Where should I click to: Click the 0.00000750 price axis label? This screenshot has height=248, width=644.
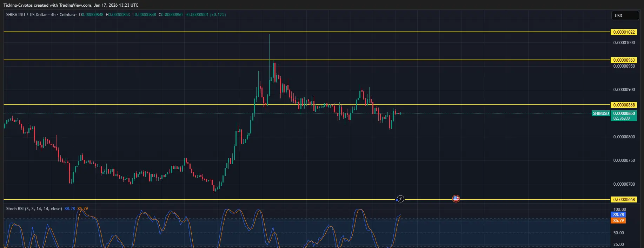(x=624, y=160)
